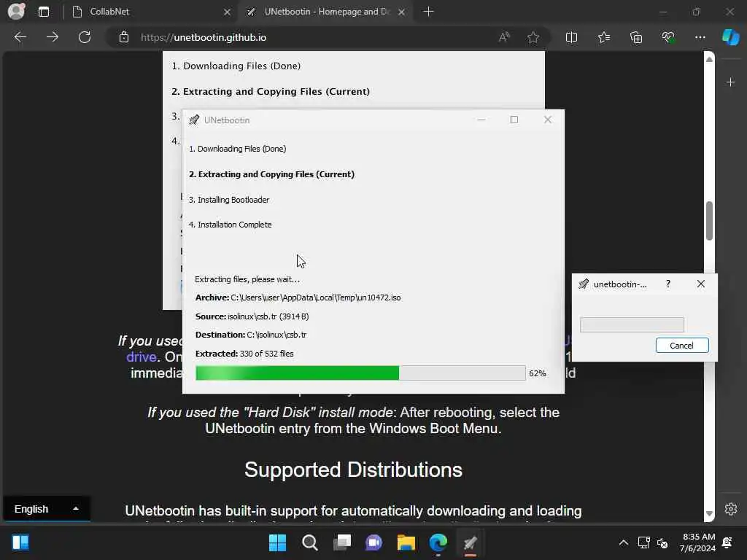747x560 pixels.
Task: Close the CollabNet tab
Action: (x=227, y=12)
